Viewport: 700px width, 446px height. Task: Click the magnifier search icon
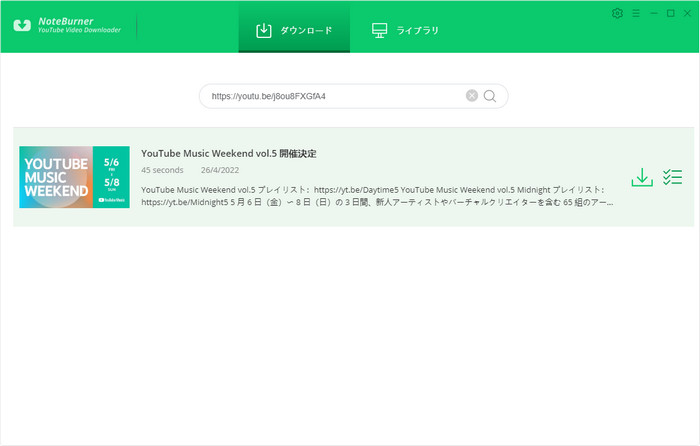pyautogui.click(x=490, y=96)
